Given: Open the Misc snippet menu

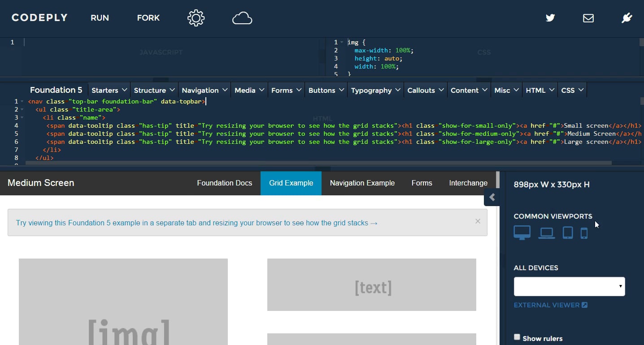Looking at the screenshot, I should click(506, 90).
